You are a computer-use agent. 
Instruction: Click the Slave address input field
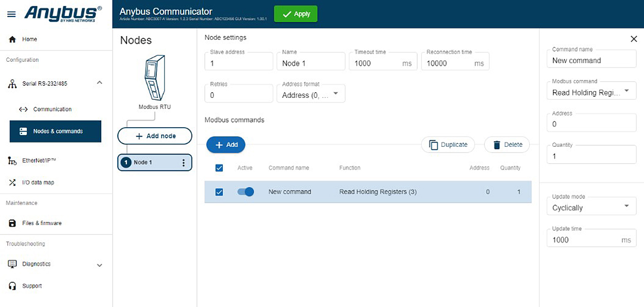pyautogui.click(x=239, y=63)
